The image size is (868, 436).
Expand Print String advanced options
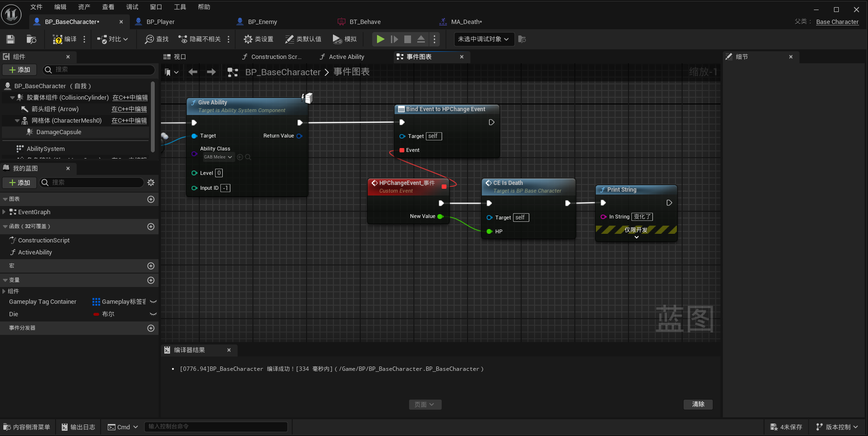[x=636, y=238]
